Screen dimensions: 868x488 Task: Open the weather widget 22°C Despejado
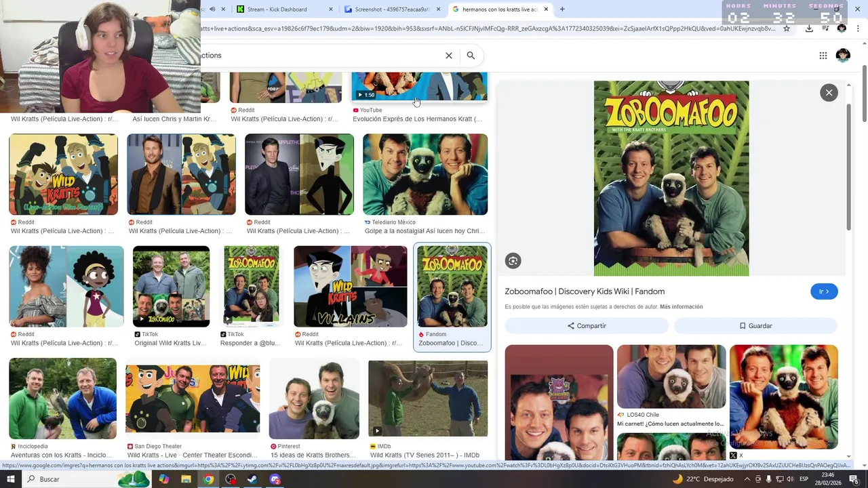703,479
